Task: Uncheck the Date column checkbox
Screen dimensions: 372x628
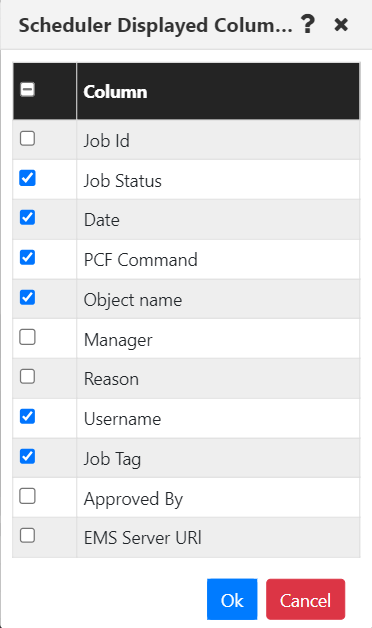Action: (27, 218)
